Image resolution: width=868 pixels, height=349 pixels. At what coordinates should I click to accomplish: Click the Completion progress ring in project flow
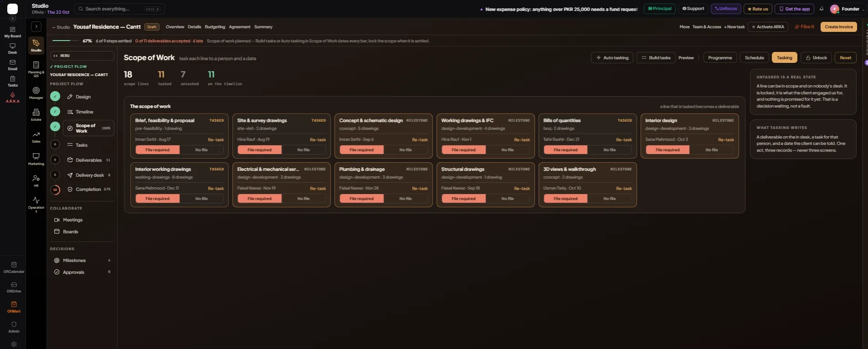point(55,190)
